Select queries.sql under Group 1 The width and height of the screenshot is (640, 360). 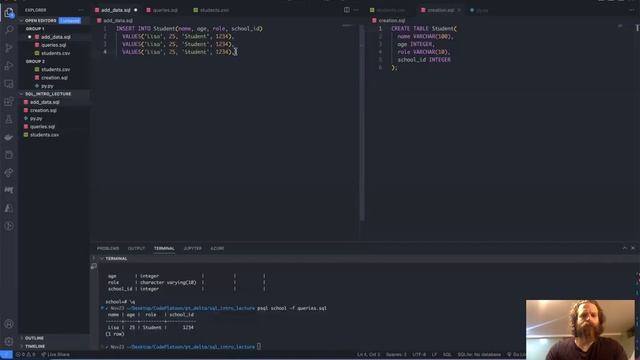(x=53, y=45)
